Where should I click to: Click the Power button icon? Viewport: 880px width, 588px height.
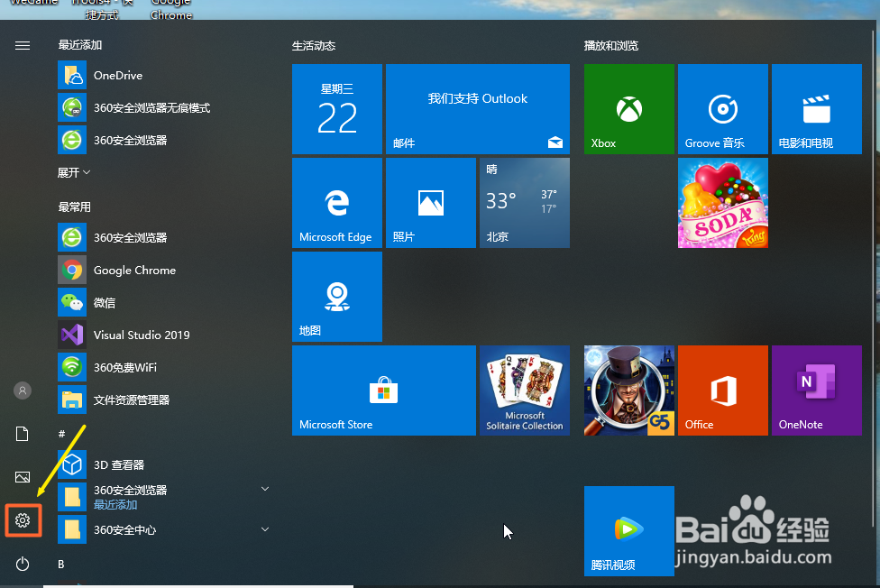pos(23,564)
